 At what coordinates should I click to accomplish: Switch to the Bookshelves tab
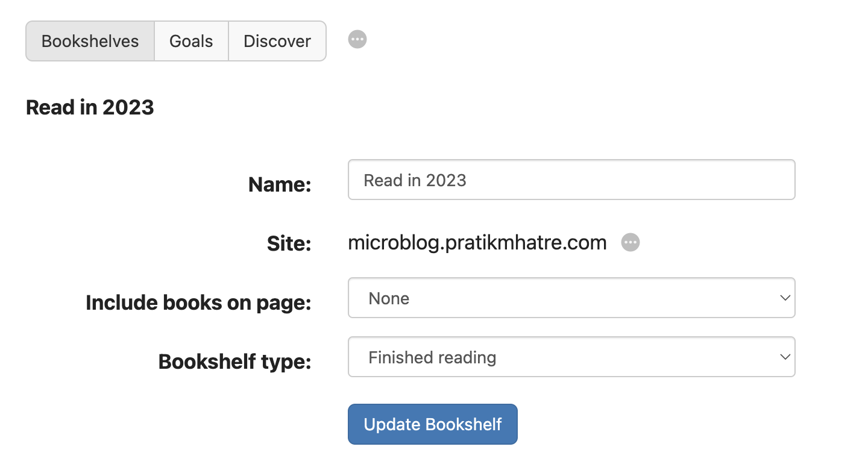pyautogui.click(x=90, y=41)
